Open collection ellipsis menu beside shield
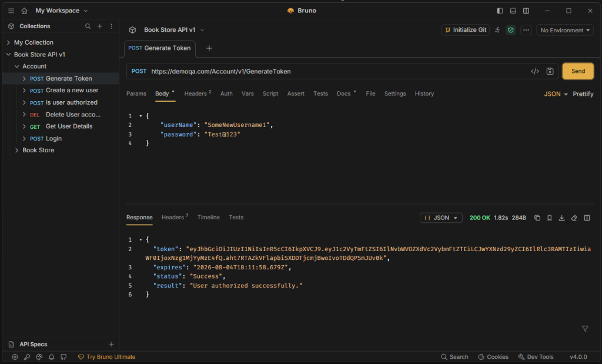The image size is (602, 364). point(526,30)
